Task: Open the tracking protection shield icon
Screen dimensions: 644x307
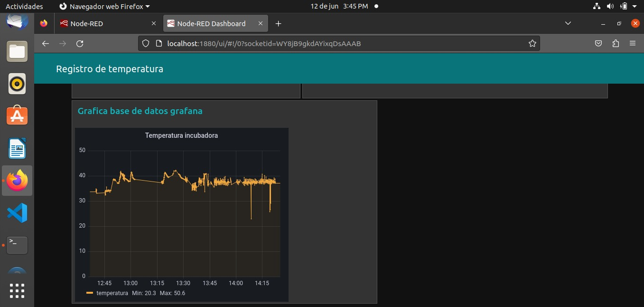Action: [x=145, y=43]
